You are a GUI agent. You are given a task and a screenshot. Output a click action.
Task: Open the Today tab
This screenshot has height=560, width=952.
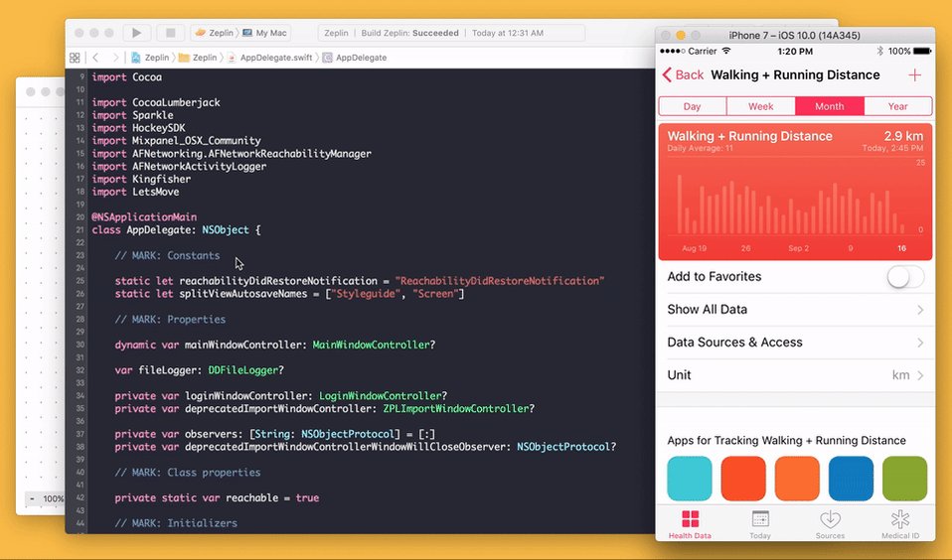(x=760, y=524)
